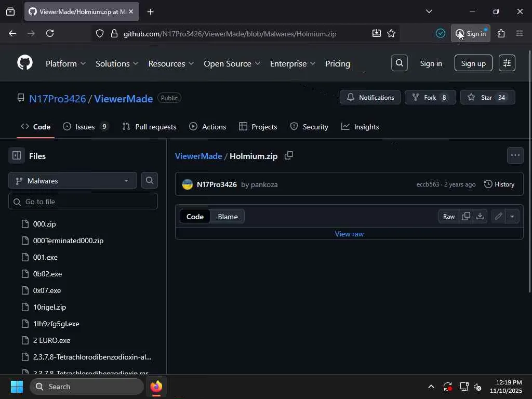Go back to previous page
This screenshot has width=532, height=399.
pyautogui.click(x=12, y=33)
